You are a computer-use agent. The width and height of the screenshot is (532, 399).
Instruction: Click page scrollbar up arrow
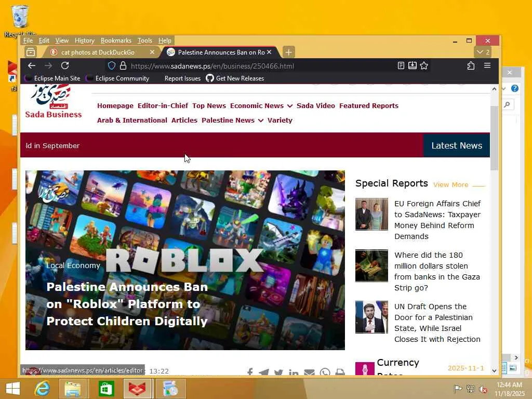(x=494, y=89)
